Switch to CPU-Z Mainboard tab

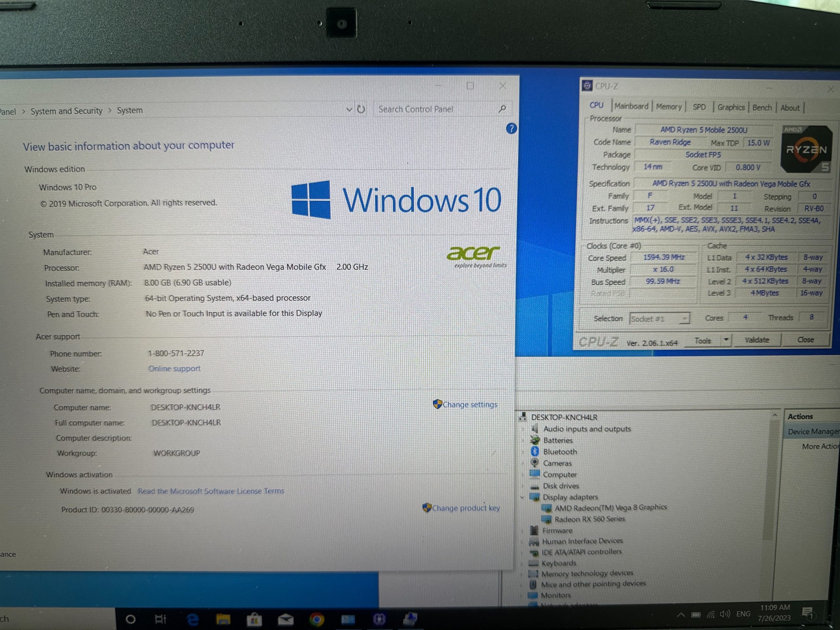click(x=631, y=106)
